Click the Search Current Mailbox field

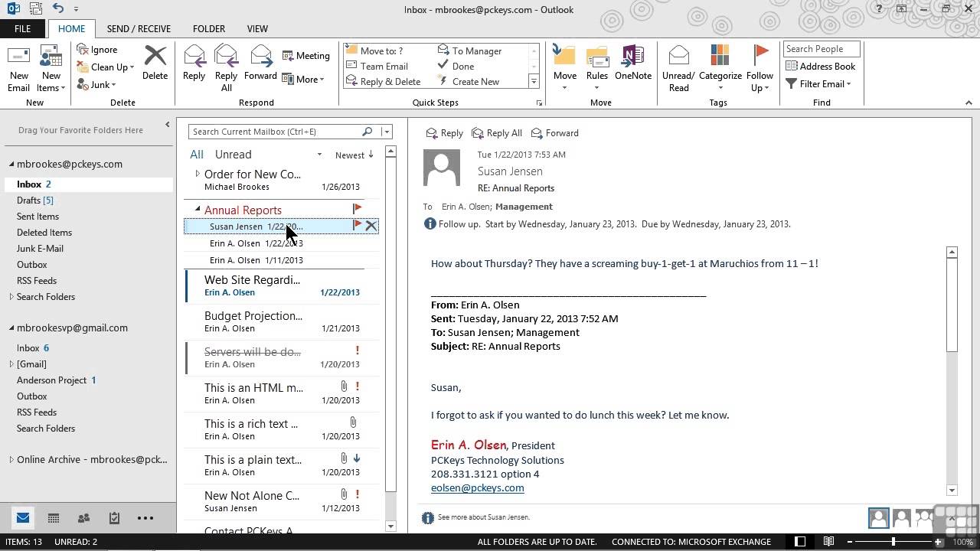[x=274, y=132]
